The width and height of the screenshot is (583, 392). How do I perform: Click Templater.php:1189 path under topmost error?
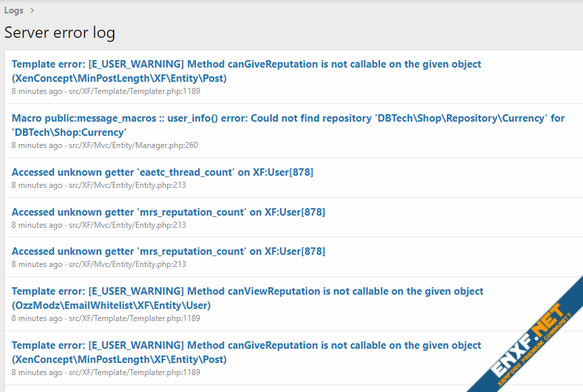tap(135, 91)
